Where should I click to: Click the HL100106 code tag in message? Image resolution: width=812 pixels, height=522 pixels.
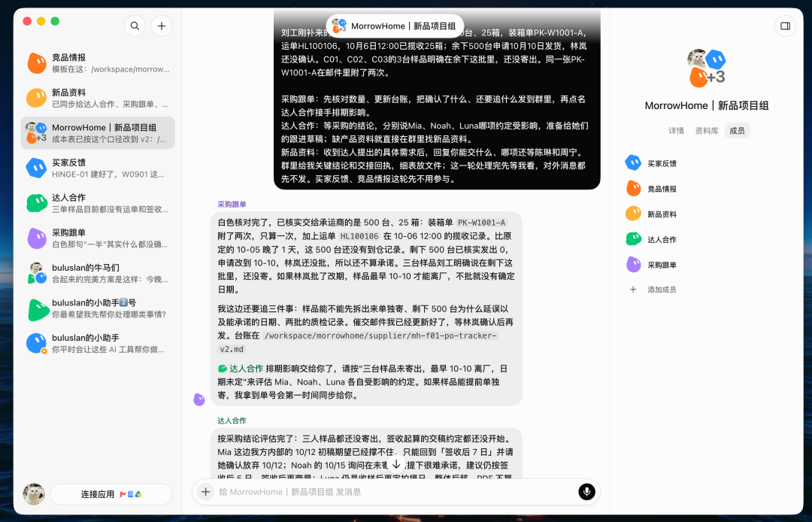coord(359,236)
